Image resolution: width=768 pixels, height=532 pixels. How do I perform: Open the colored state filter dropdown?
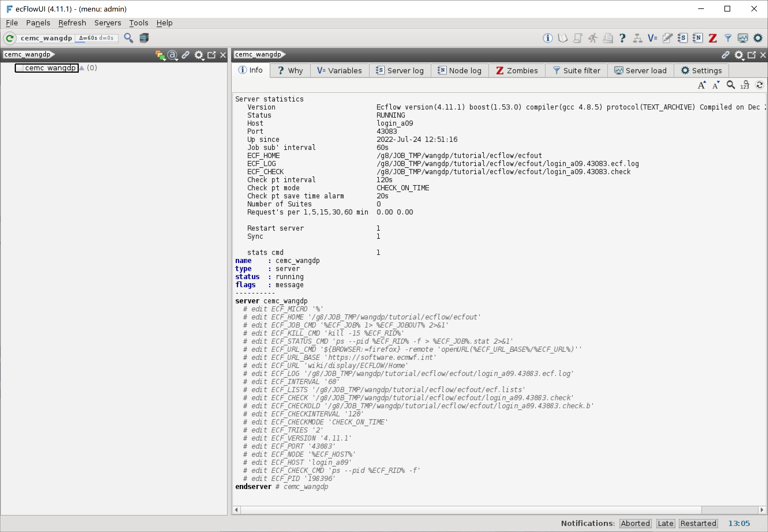pos(160,55)
